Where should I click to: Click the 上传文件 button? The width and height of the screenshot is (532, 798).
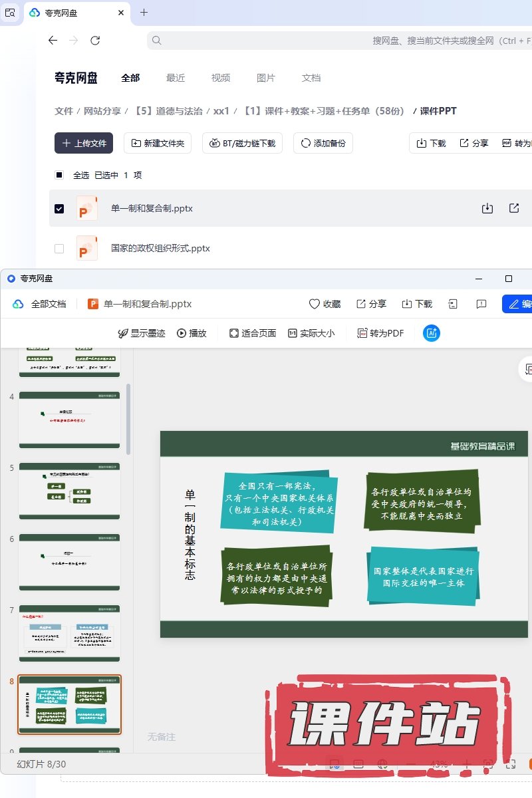(84, 143)
